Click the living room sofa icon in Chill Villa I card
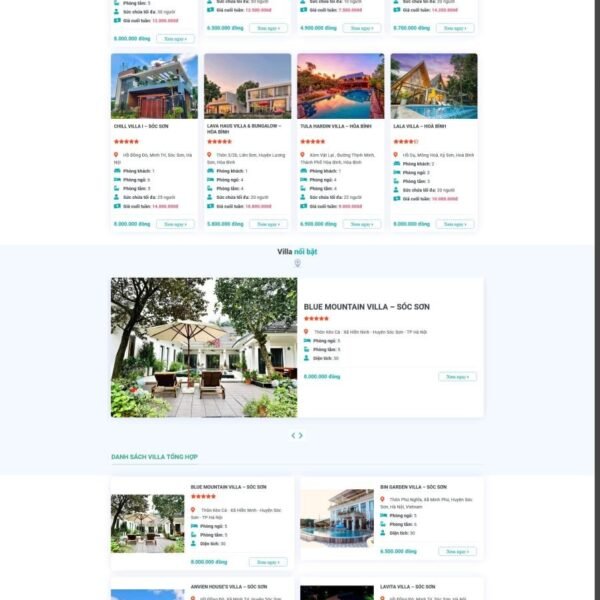Image resolution: width=600 pixels, height=600 pixels. pos(117,171)
